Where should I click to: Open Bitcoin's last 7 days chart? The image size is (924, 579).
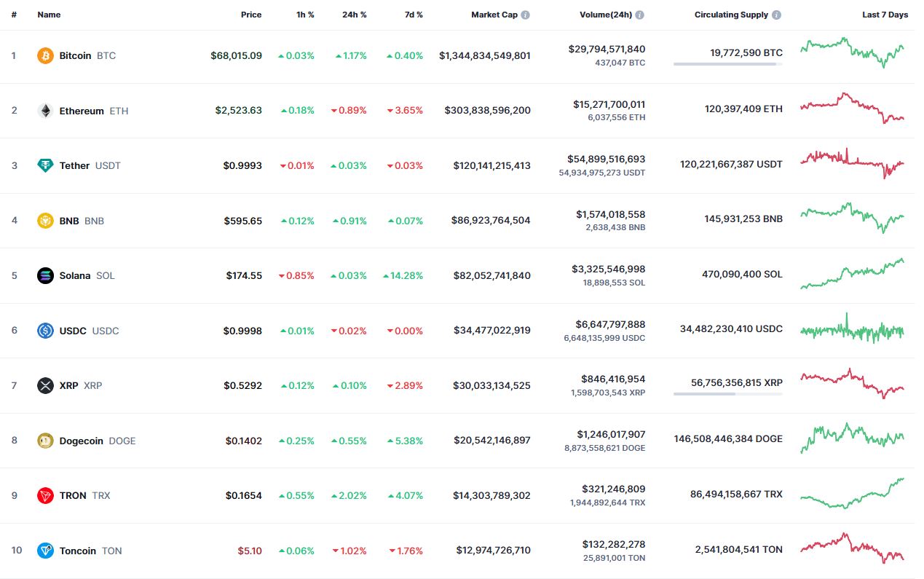[852, 52]
